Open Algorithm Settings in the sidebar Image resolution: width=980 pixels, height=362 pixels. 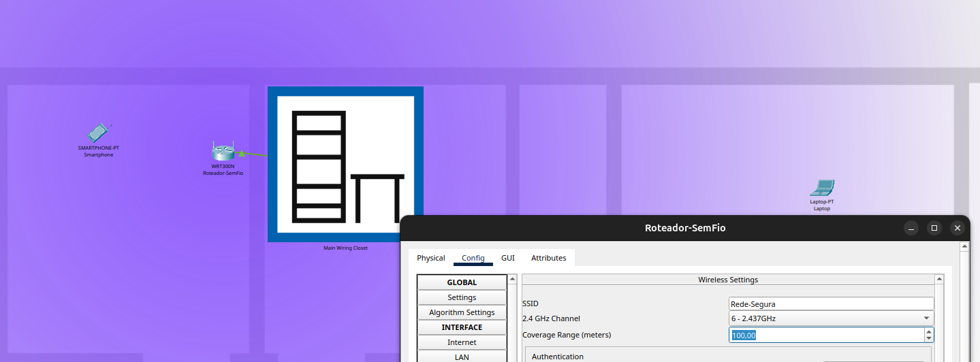(x=462, y=312)
